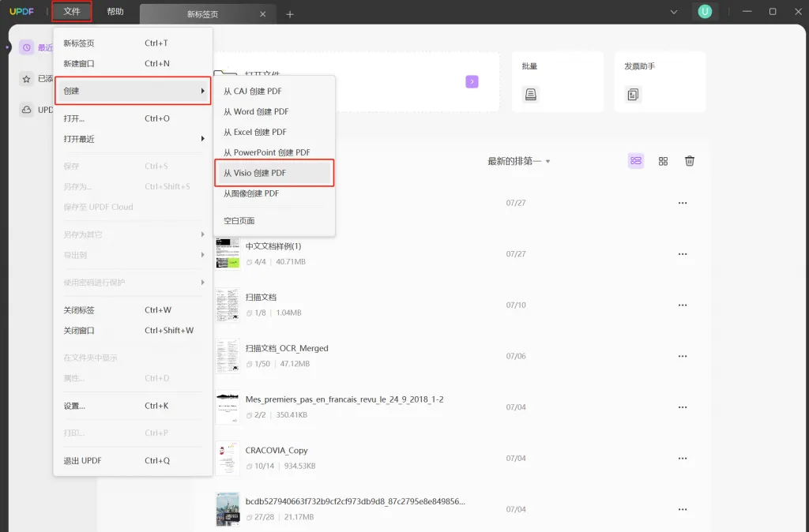Select 从 PowerPoint 创建 PDF
This screenshot has width=809, height=532.
pyautogui.click(x=274, y=152)
